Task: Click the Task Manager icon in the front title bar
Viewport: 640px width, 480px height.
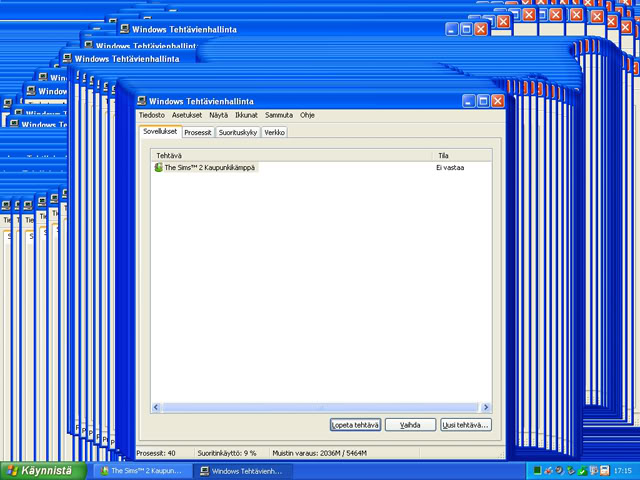Action: pos(142,101)
